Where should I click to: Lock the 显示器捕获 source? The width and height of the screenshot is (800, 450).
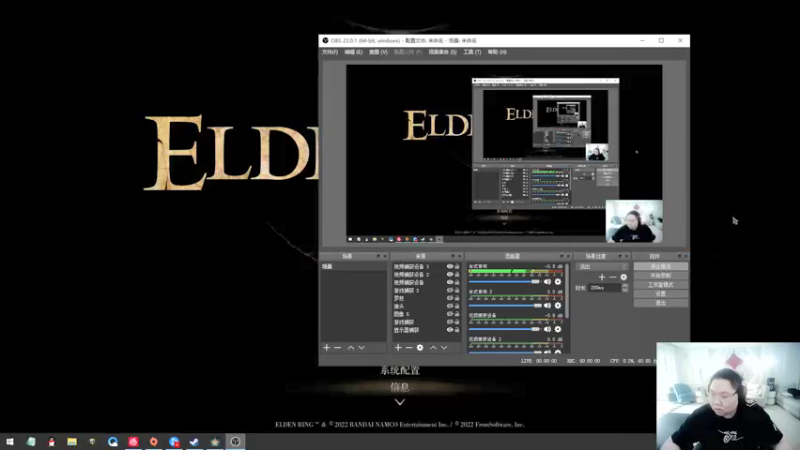point(457,330)
